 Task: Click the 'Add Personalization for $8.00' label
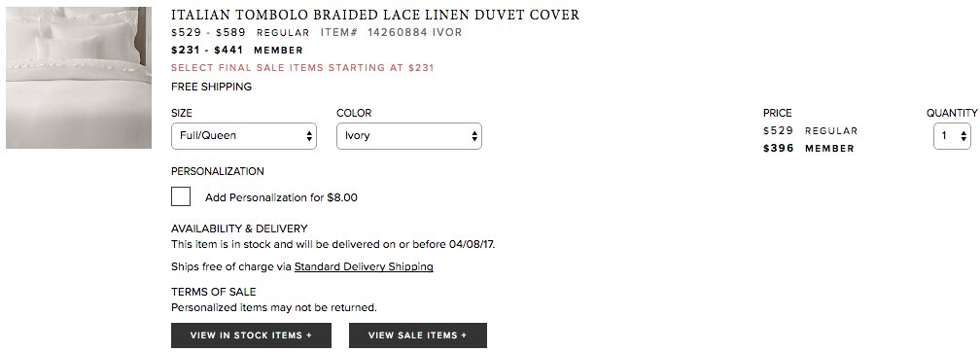point(281,197)
